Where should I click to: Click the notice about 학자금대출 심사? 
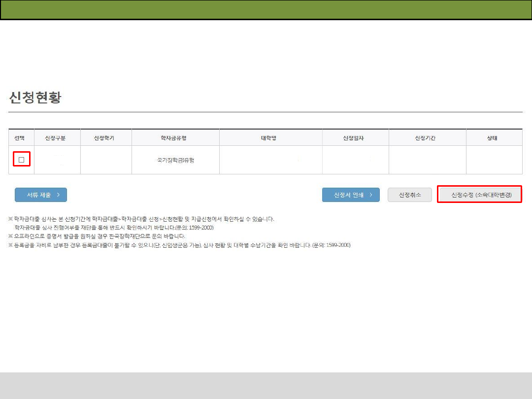coord(143,219)
